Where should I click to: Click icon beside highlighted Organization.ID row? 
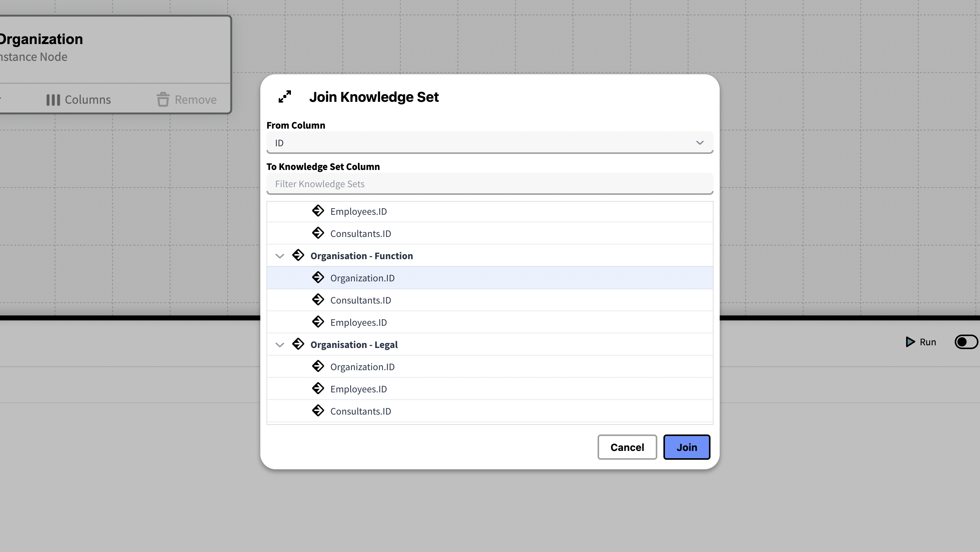(x=318, y=278)
